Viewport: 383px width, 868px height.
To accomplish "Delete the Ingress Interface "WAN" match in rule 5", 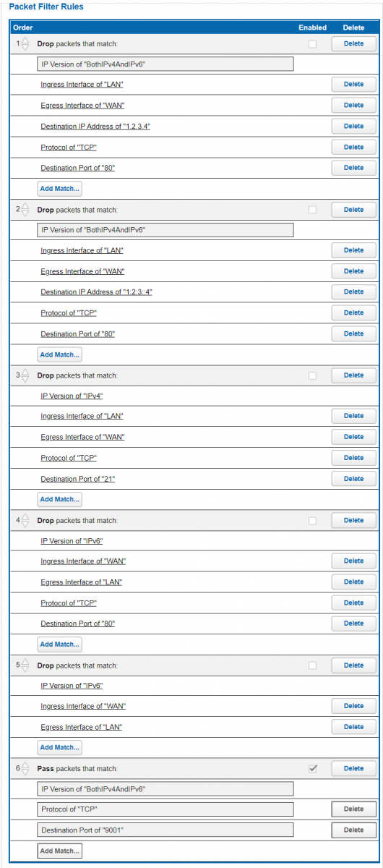I will tap(353, 706).
